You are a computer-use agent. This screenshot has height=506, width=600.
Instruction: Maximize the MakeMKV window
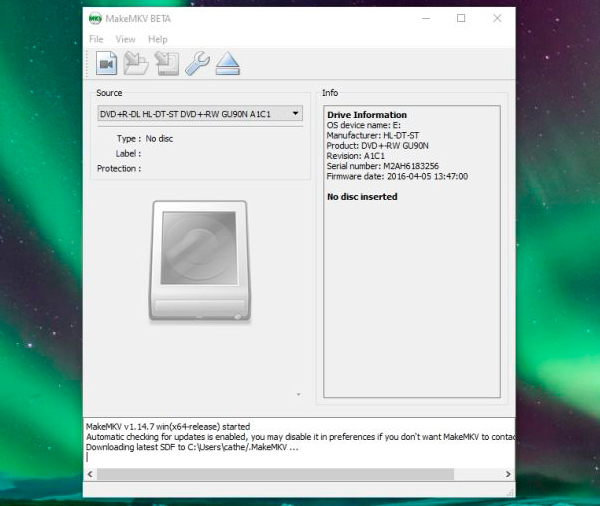[461, 18]
